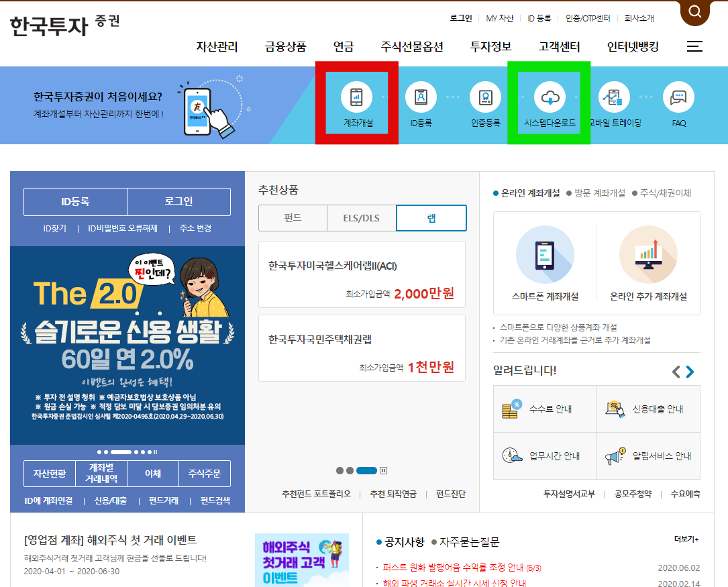Open 업무시간 안내 clock icon tile

coord(545,456)
